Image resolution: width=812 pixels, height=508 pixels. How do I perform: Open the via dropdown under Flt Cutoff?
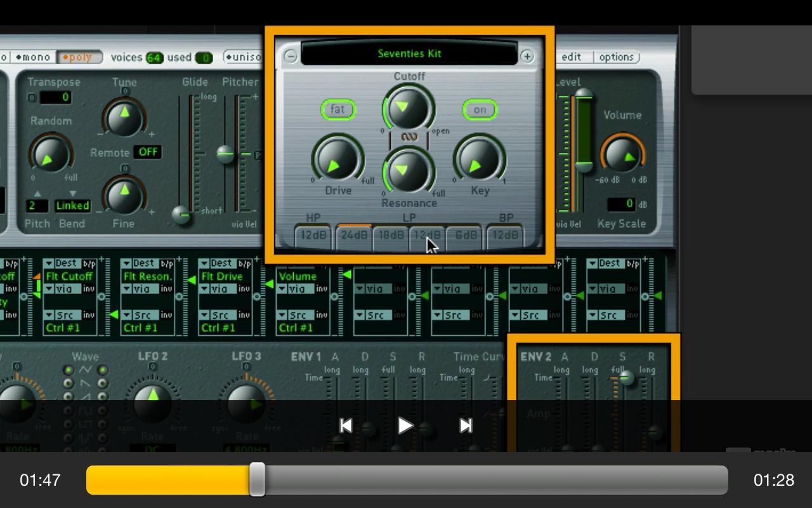coord(62,289)
